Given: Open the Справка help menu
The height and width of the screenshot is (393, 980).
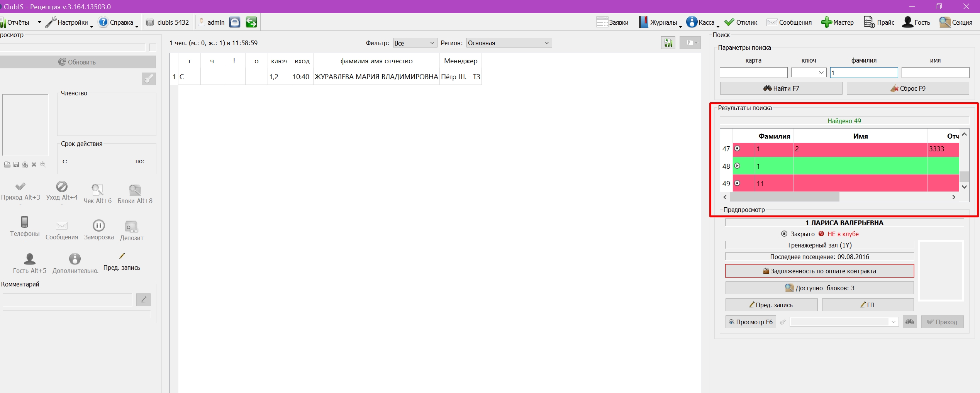Looking at the screenshot, I should (118, 22).
